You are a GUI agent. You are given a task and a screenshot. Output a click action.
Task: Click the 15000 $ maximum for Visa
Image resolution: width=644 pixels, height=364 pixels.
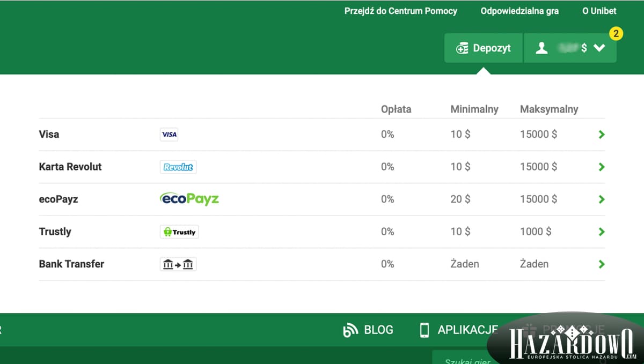pos(538,135)
